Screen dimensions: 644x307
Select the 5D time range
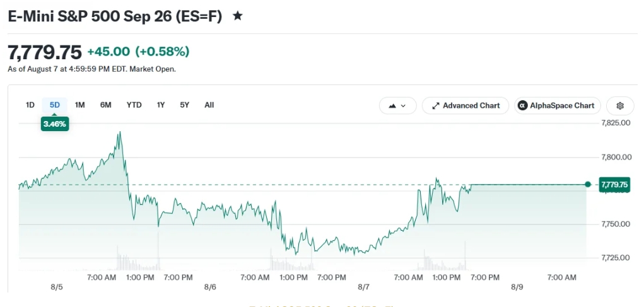[x=55, y=105]
